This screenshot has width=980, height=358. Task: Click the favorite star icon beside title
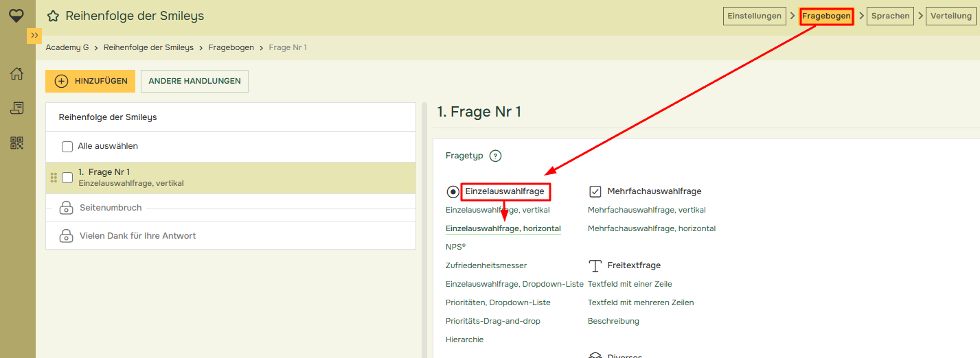[x=53, y=16]
